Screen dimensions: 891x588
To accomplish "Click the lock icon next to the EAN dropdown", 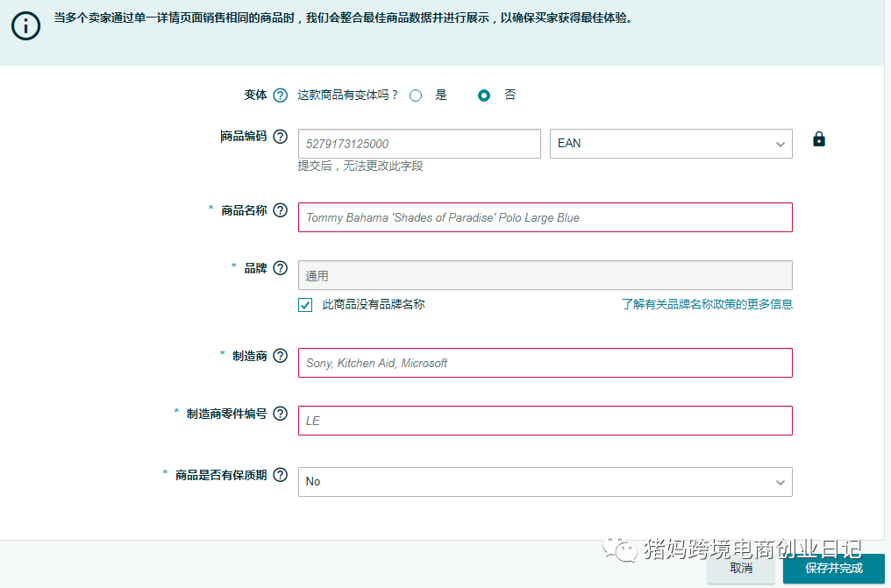I will [819, 139].
